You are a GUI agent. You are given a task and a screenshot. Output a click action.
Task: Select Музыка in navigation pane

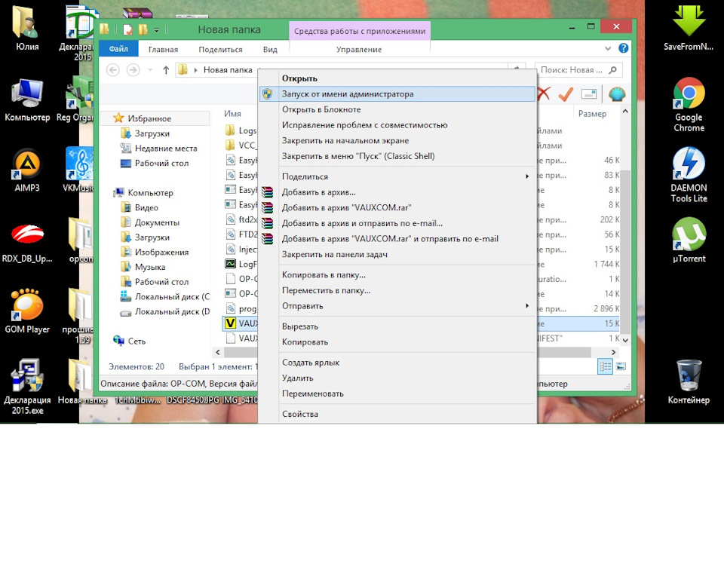click(x=143, y=267)
